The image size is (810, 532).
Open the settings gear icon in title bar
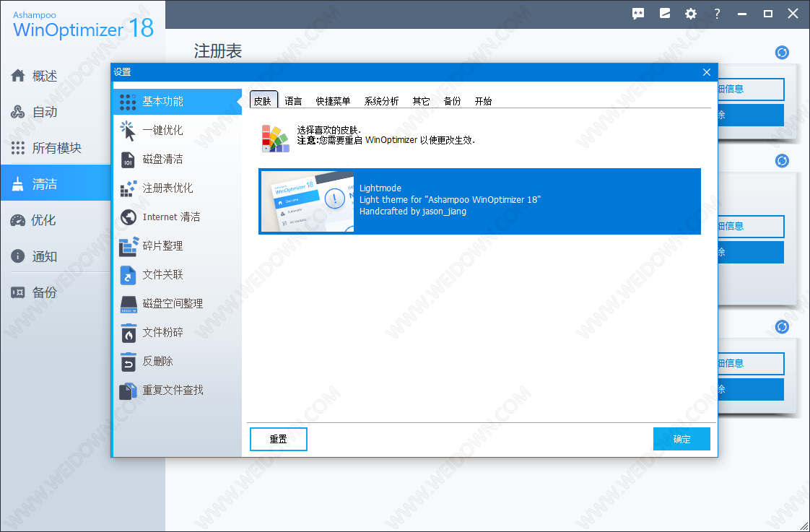[x=691, y=14]
